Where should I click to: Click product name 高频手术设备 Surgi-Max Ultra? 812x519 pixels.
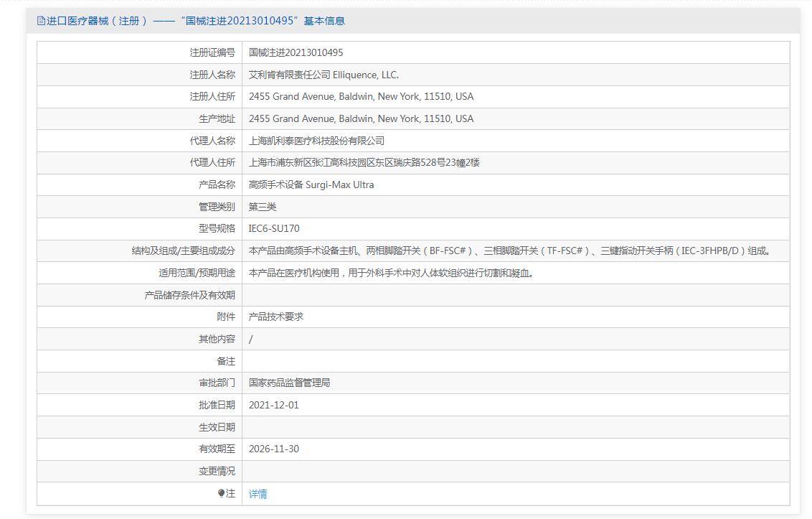(x=311, y=184)
